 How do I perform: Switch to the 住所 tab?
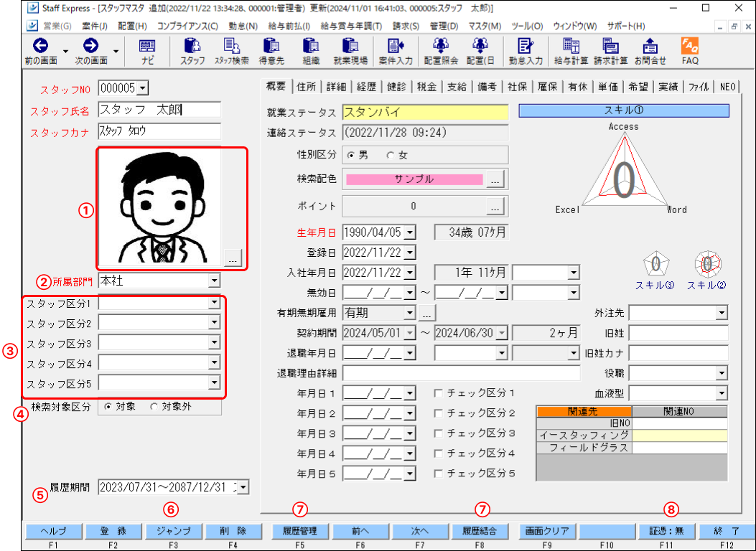306,87
